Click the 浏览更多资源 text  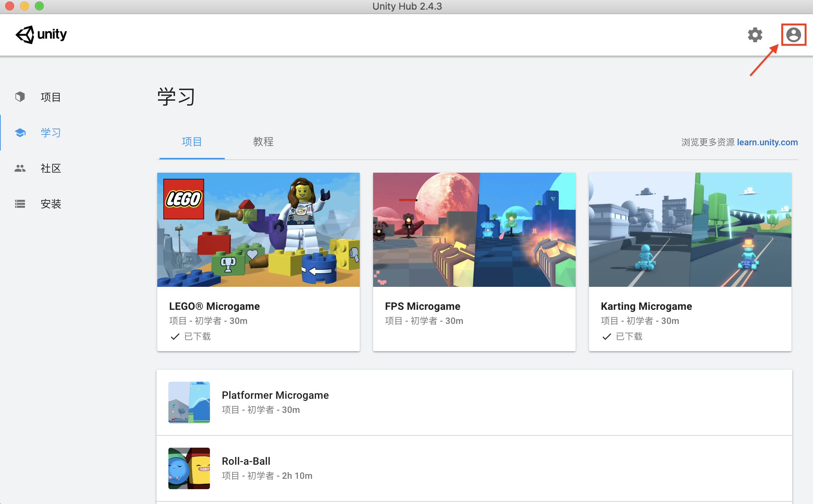pos(708,142)
